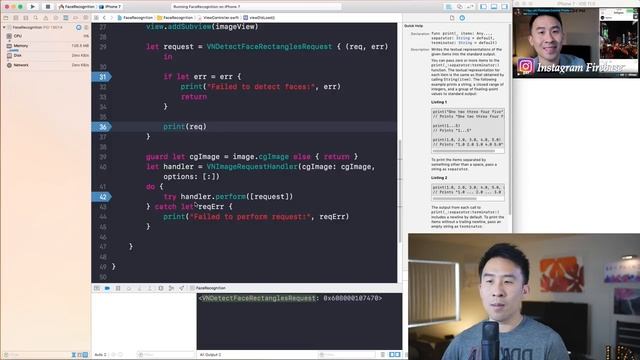Open the Breakpoint navigator icon
Screen dimensions: 640x360
76,18
